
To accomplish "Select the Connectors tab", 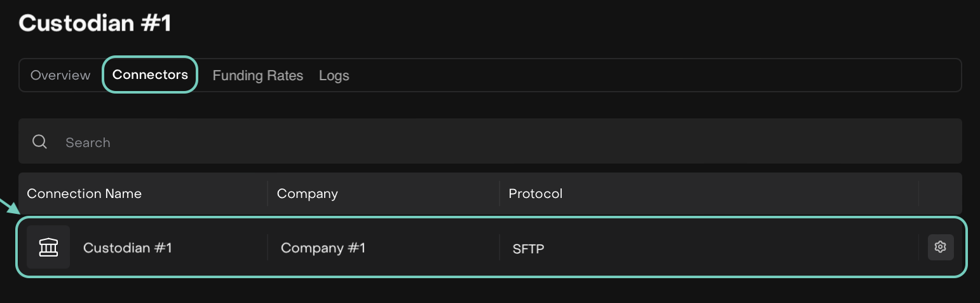I will (x=150, y=74).
